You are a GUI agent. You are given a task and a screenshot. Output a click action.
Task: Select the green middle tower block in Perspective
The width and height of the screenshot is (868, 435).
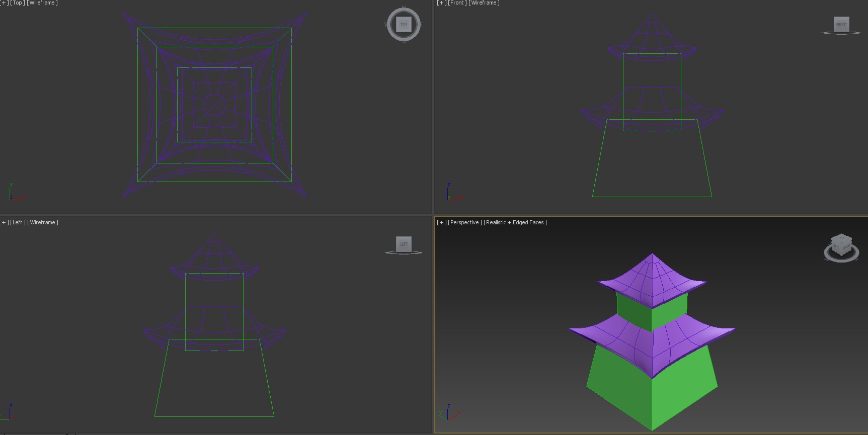tap(652, 311)
